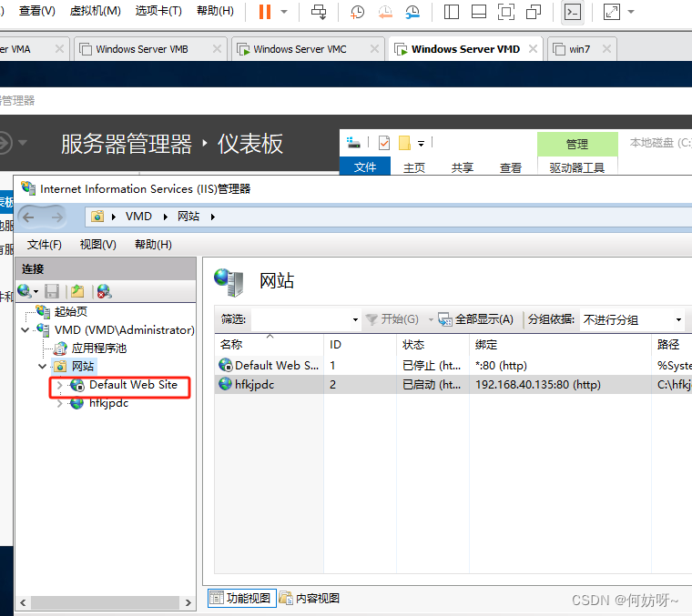Screen dimensions: 692x616
Task: Enter full screen mode icon
Action: pos(505,12)
